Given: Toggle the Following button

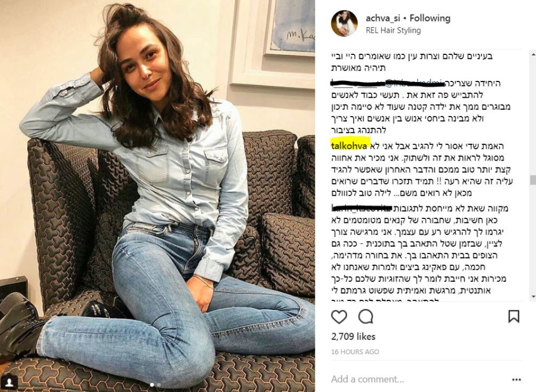Looking at the screenshot, I should click(x=430, y=18).
